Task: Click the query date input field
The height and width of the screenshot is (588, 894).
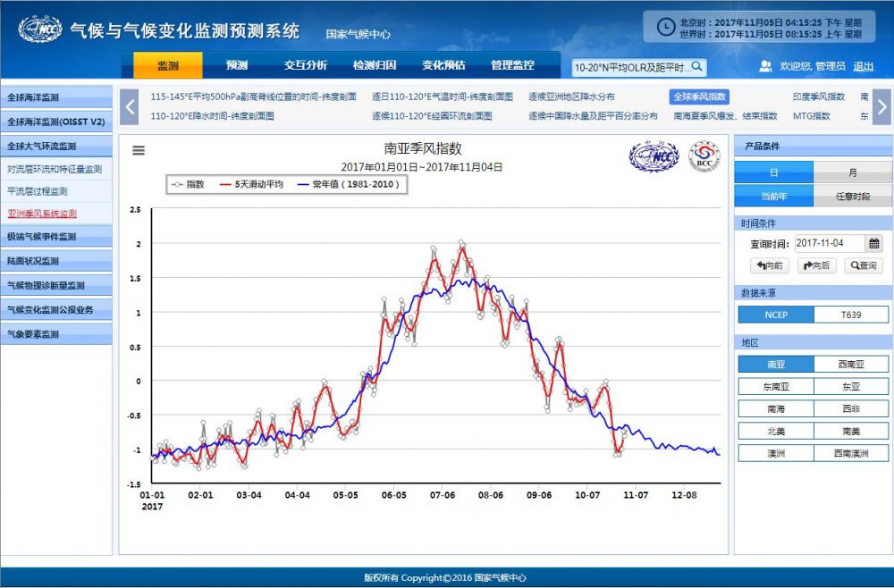Action: (829, 243)
